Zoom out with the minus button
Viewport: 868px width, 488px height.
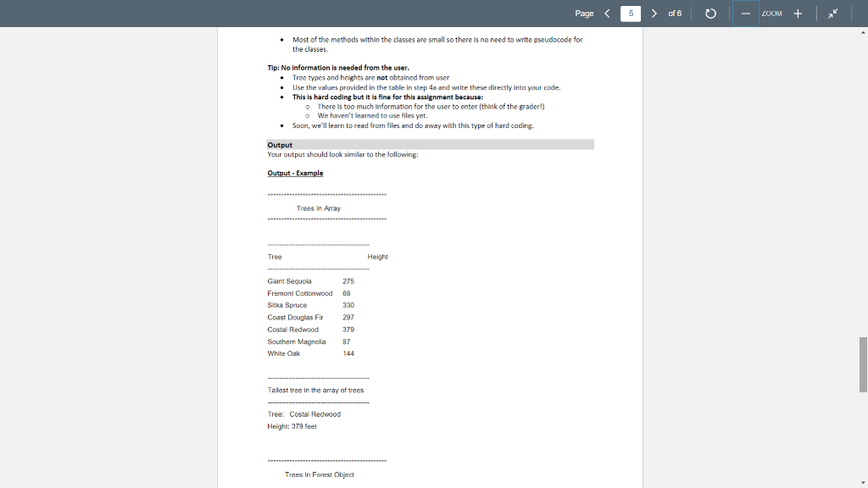click(746, 14)
